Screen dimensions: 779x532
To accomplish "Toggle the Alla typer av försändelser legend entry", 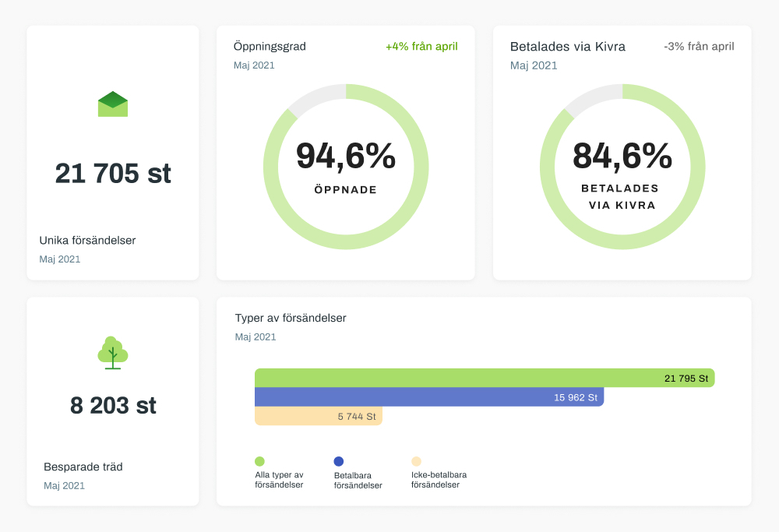I will pyautogui.click(x=279, y=474).
